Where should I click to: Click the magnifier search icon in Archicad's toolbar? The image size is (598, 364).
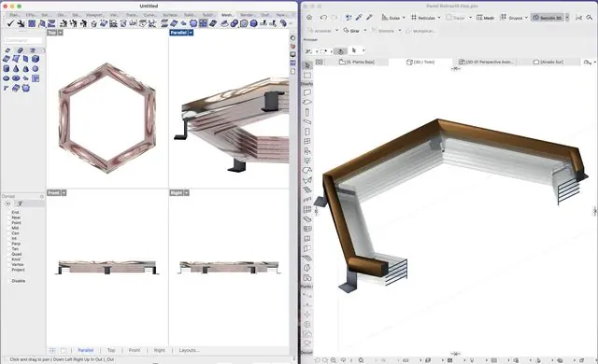coord(590,18)
